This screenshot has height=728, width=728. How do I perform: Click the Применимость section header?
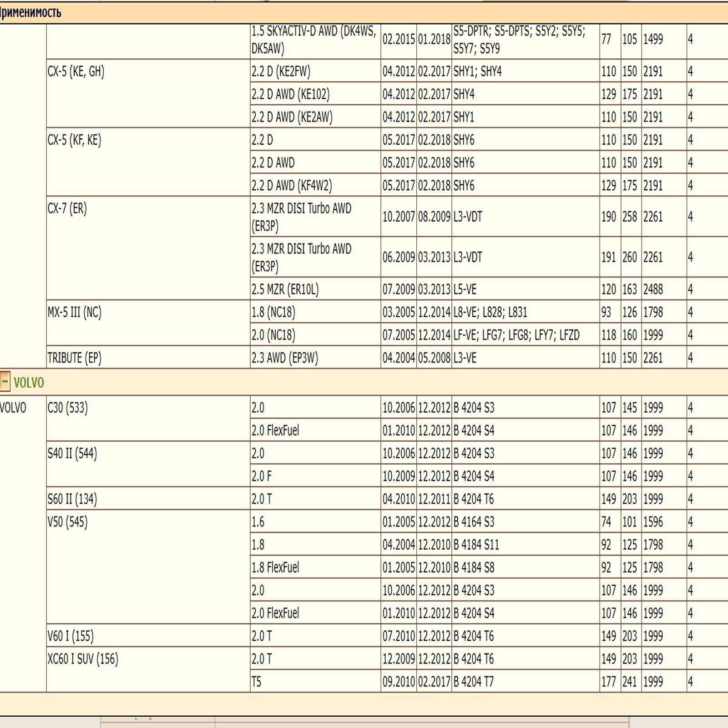click(x=30, y=12)
